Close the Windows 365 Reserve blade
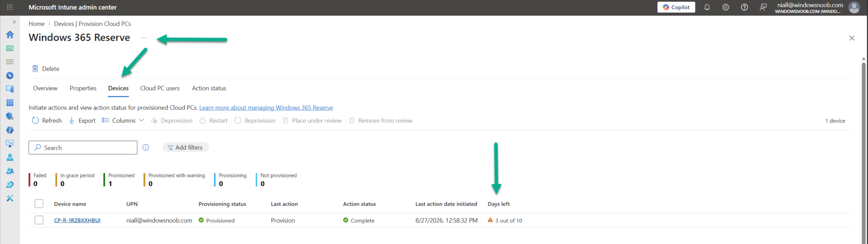868x244 pixels. coord(851,38)
